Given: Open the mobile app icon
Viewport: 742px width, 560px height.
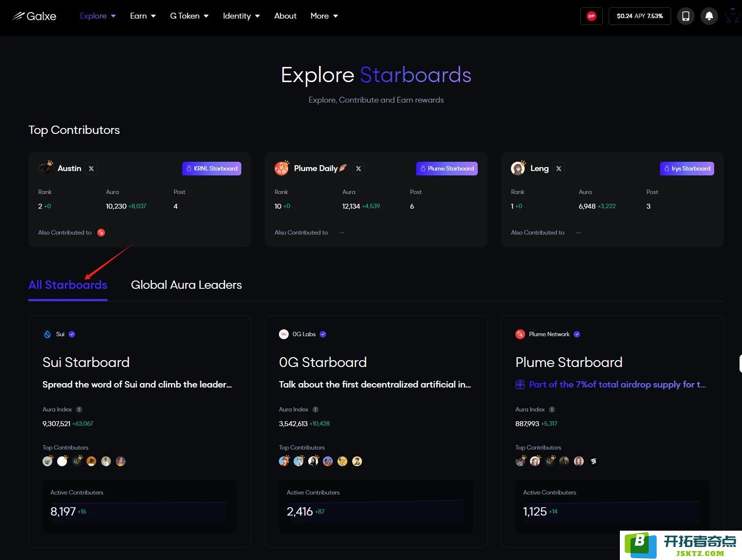Looking at the screenshot, I should [x=685, y=16].
